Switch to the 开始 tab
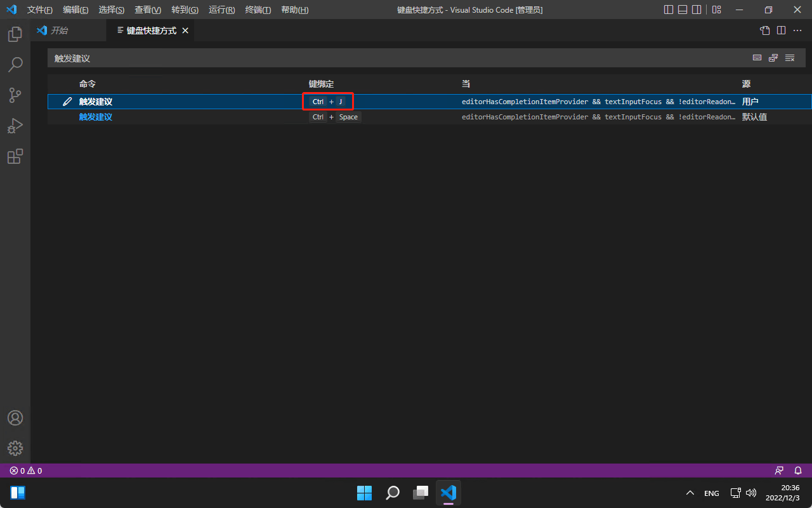The image size is (812, 508). 68,30
